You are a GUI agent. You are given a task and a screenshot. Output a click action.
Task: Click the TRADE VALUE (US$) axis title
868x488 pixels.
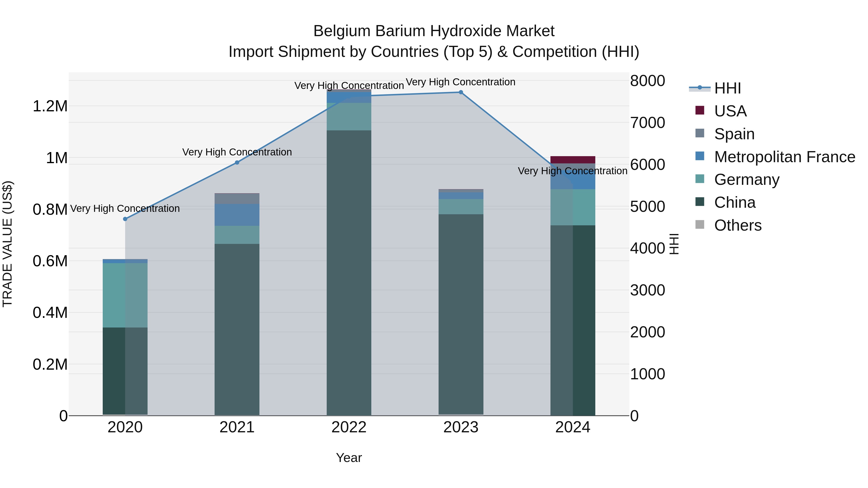[7, 244]
